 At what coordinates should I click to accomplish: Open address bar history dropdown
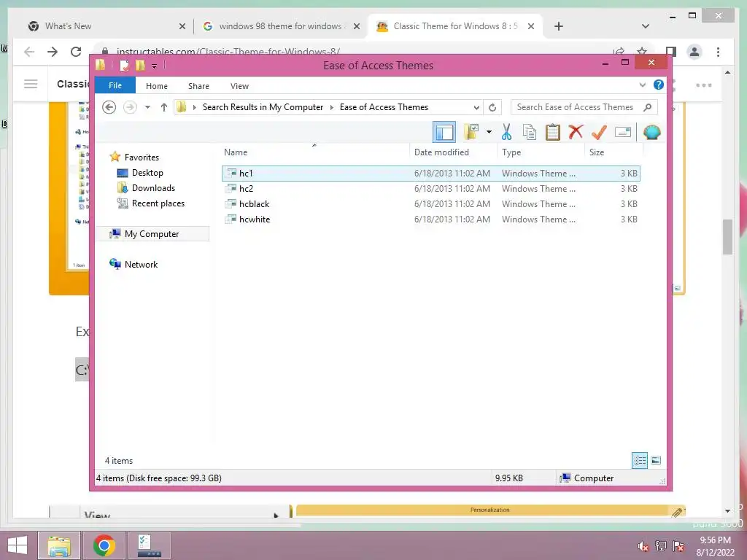[476, 107]
